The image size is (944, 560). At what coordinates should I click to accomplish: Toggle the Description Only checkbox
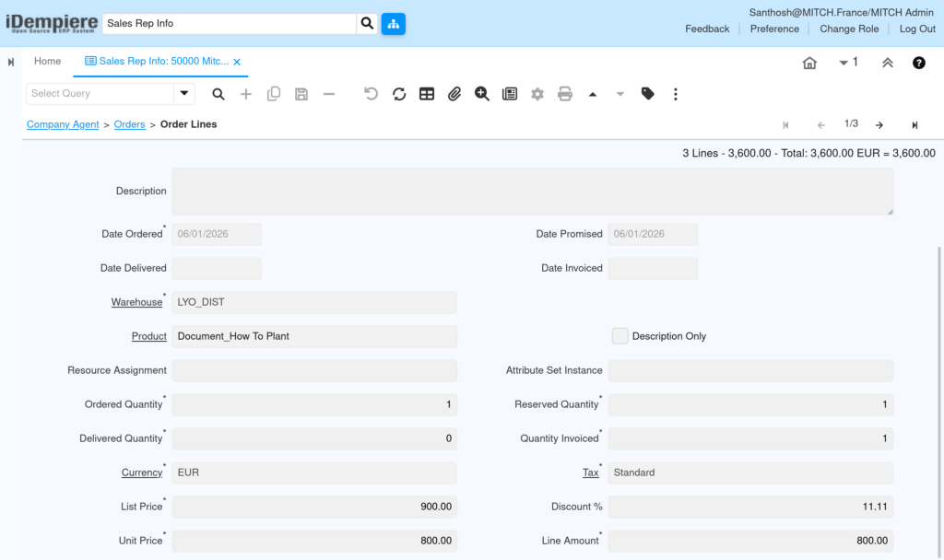pos(619,335)
